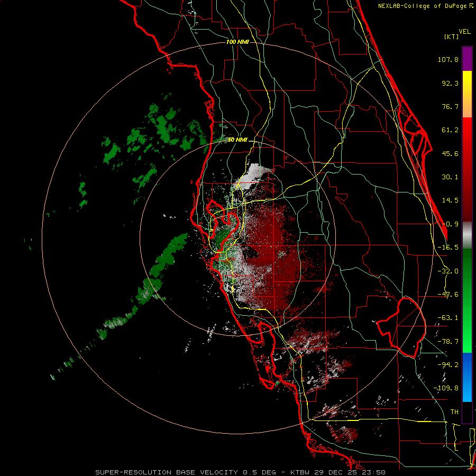This screenshot has width=476, height=476.
Task: Click the 14.5 velocity scale value
Action: (x=450, y=200)
